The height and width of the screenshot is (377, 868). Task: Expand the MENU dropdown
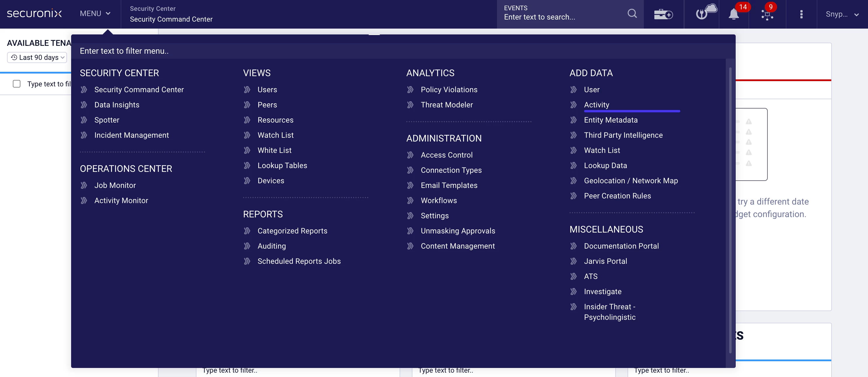95,13
